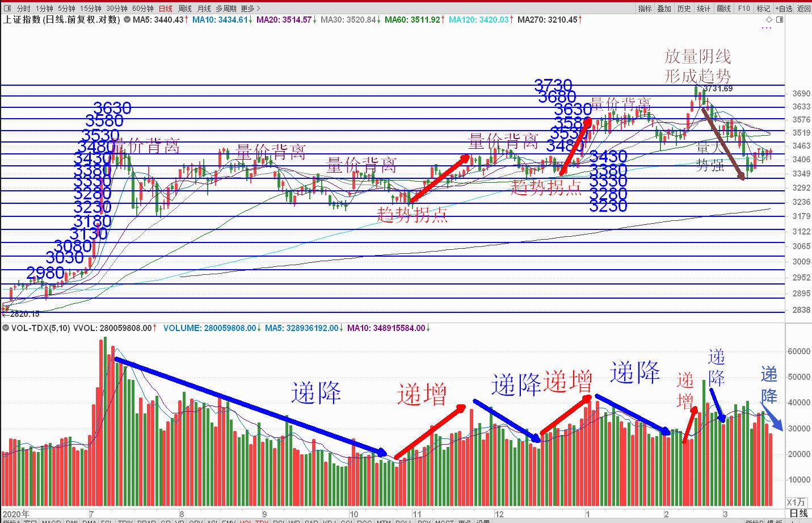Click month 12 on the timeline
812x523 pixels.
[499, 514]
